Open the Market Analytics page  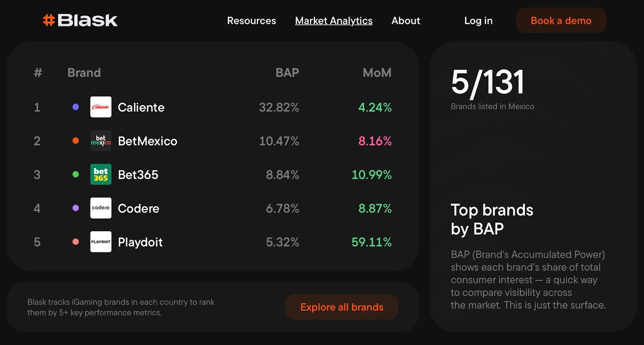click(334, 21)
